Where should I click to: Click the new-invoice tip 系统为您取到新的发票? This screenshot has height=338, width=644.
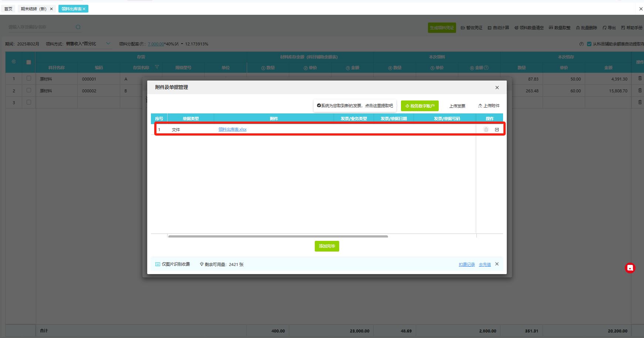[355, 106]
